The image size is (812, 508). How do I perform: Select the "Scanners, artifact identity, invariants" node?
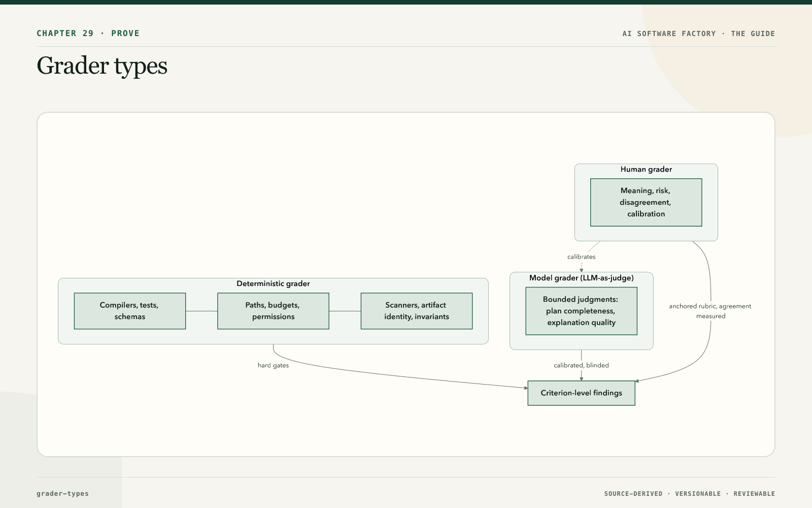[x=417, y=311]
